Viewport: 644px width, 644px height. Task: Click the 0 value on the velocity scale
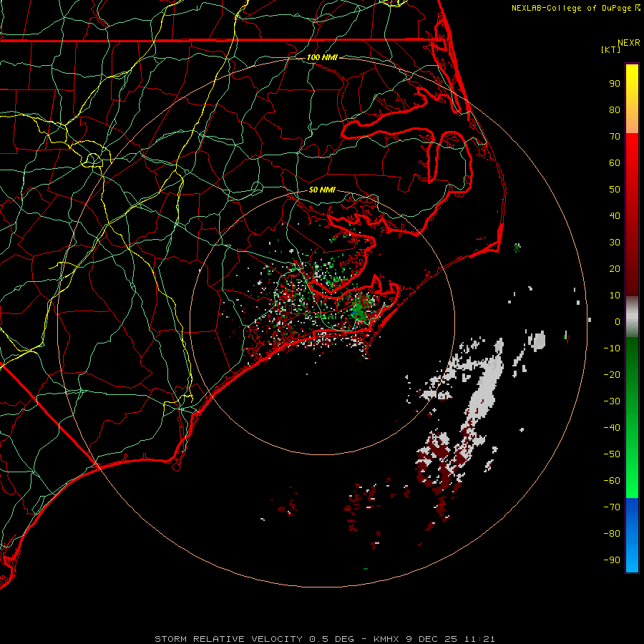[618, 321]
